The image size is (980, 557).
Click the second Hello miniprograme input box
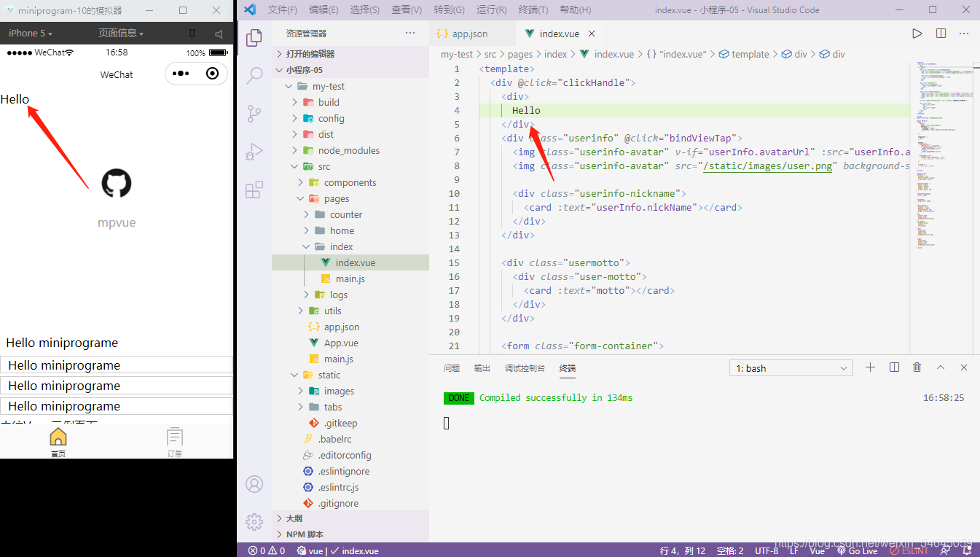click(x=117, y=386)
